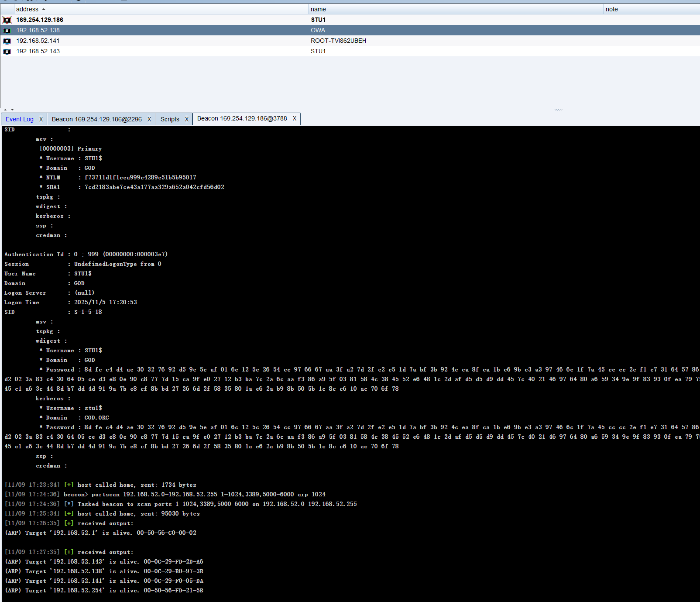
Task: Click the computer icon for 192.168.52.138
Action: (7, 30)
